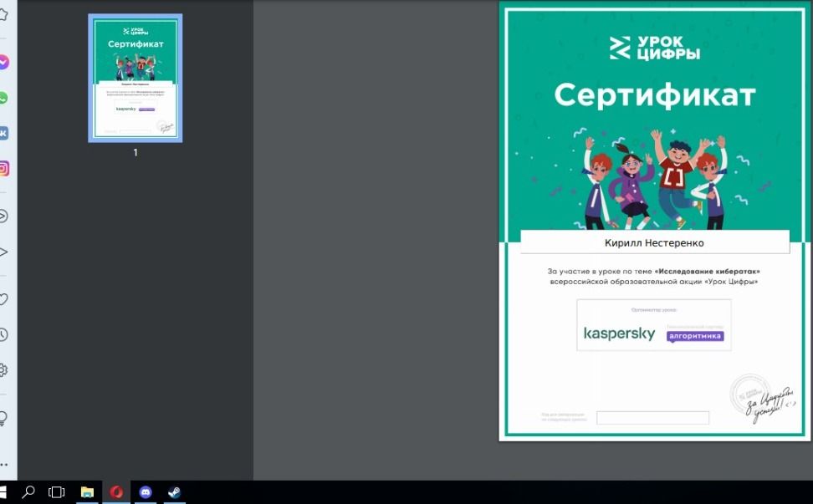Viewport: 813px width, 504px height.
Task: Click the empty code field at certificate bottom
Action: (x=652, y=418)
